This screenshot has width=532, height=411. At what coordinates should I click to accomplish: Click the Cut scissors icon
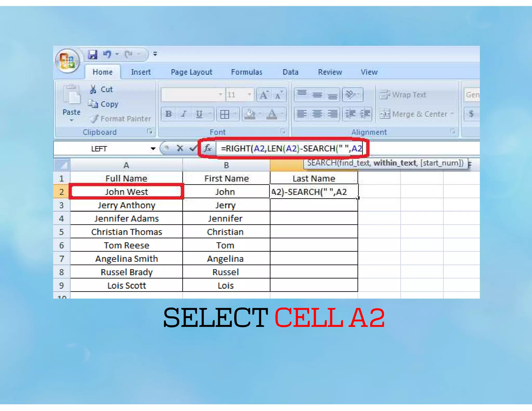93,89
